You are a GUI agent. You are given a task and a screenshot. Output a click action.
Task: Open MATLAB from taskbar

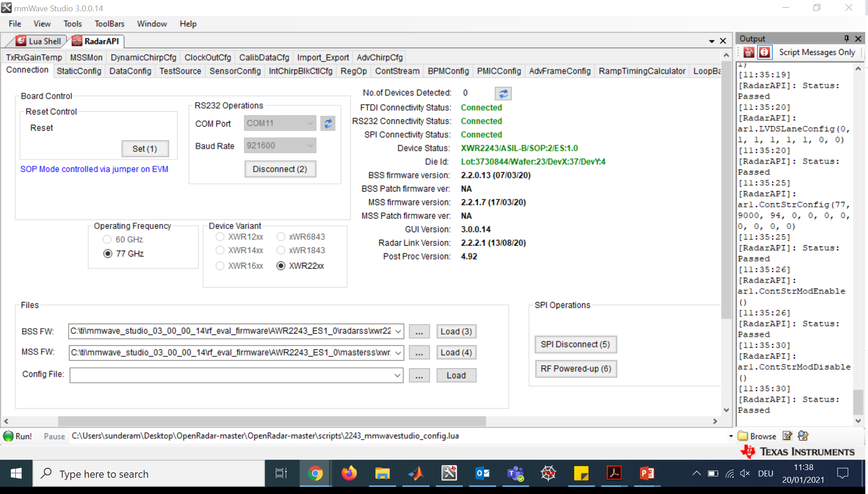coord(416,473)
